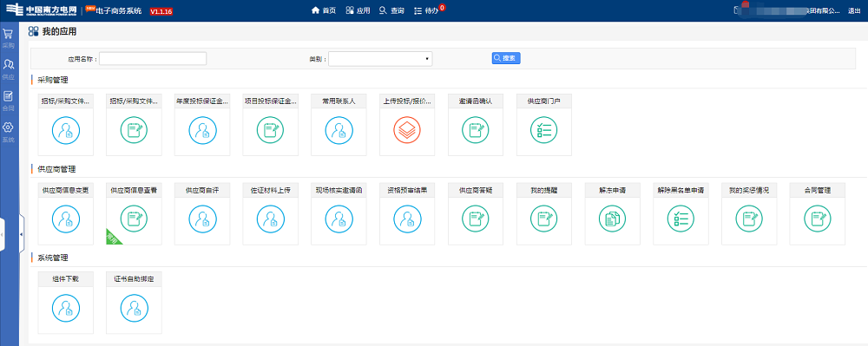Open the 合同管理 app icon
This screenshot has height=346, width=868.
click(818, 219)
